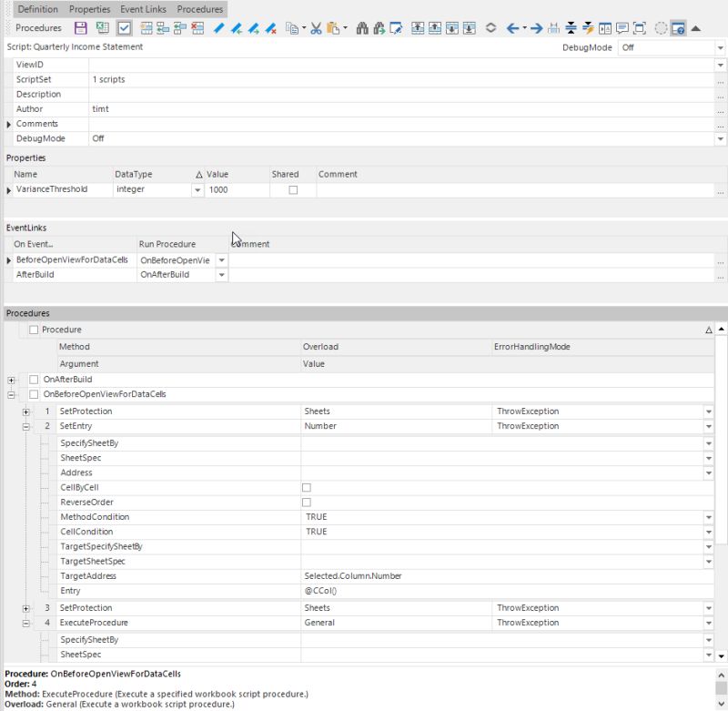The image size is (728, 711).
Task: Open OnBeforeOpenVie run procedure dropdown
Action: tap(221, 260)
